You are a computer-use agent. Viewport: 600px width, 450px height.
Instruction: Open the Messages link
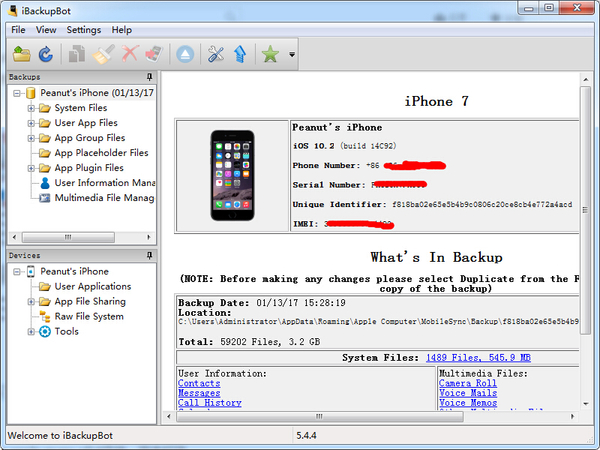pyautogui.click(x=199, y=393)
